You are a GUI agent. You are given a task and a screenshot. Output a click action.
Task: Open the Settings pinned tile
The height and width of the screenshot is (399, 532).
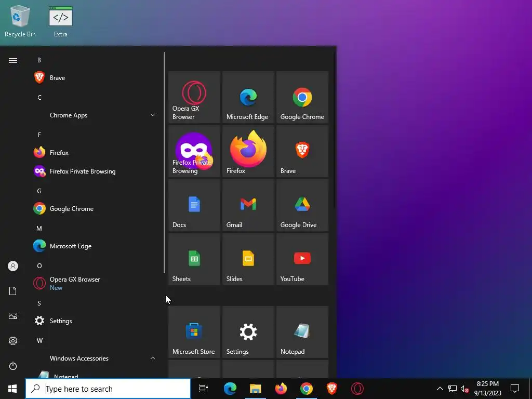point(248,332)
